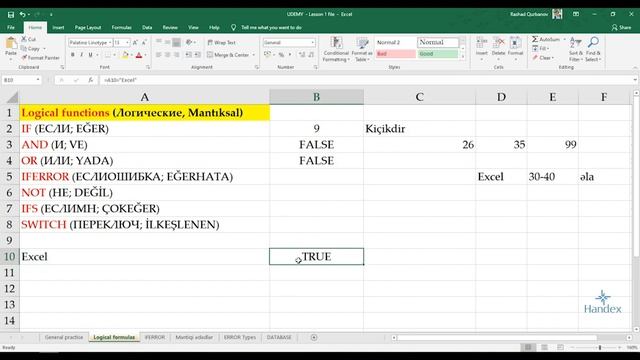Toggle Wrap Text for the cell
This screenshot has height=360, width=640.
222,42
